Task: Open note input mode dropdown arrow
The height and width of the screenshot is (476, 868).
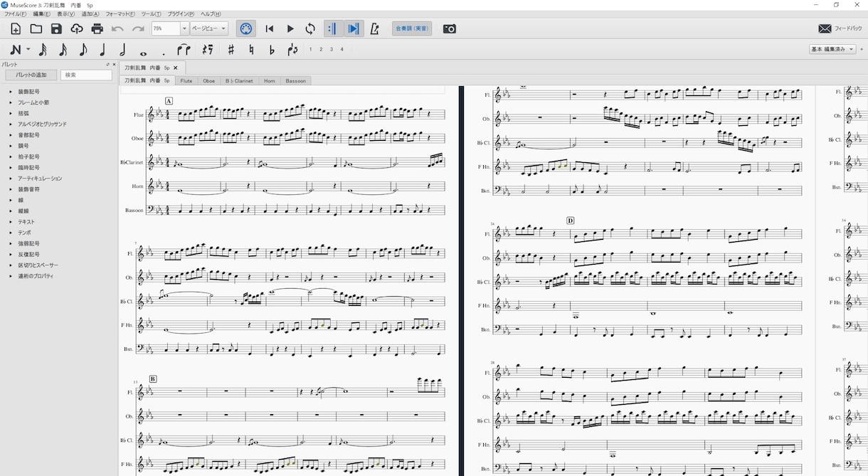Action: pyautogui.click(x=28, y=50)
